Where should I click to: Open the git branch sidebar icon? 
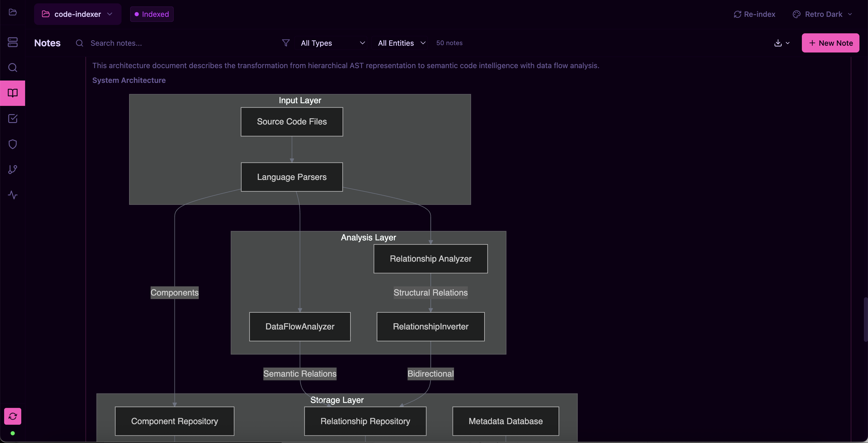[x=12, y=169]
